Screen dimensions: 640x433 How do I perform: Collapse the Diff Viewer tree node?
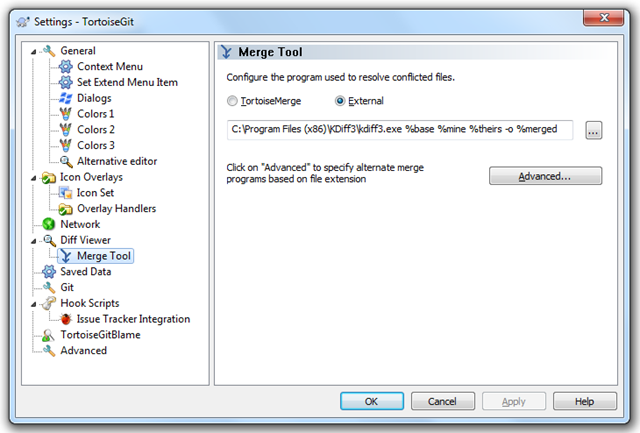pyautogui.click(x=34, y=241)
